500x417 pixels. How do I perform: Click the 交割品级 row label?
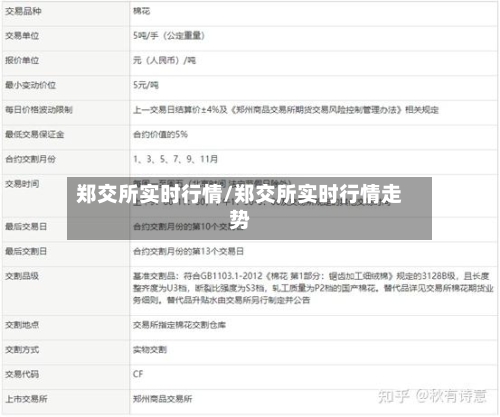click(x=22, y=276)
